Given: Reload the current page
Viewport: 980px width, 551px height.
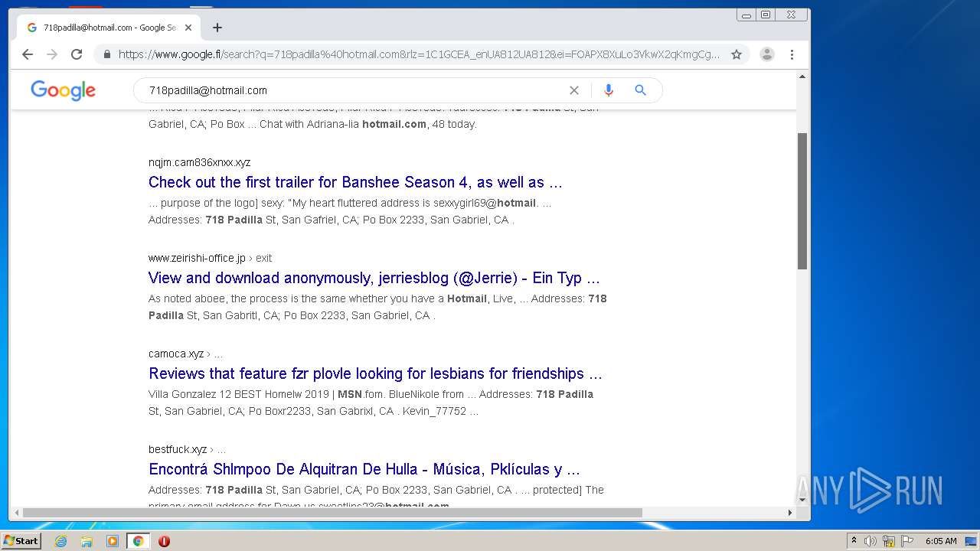Looking at the screenshot, I should click(77, 54).
